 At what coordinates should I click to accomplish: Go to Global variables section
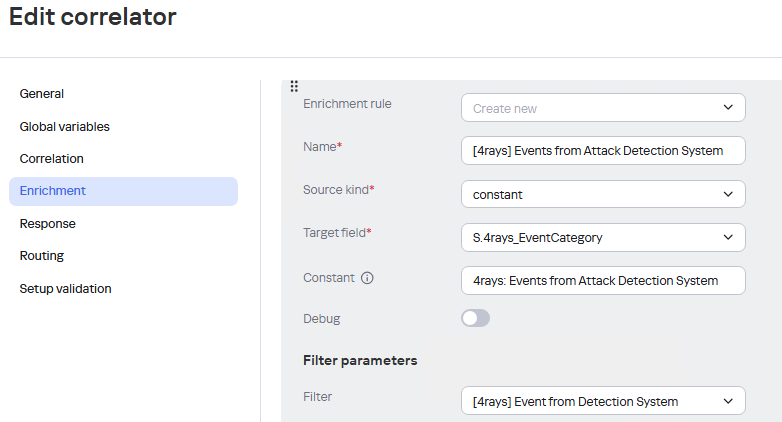pos(65,127)
